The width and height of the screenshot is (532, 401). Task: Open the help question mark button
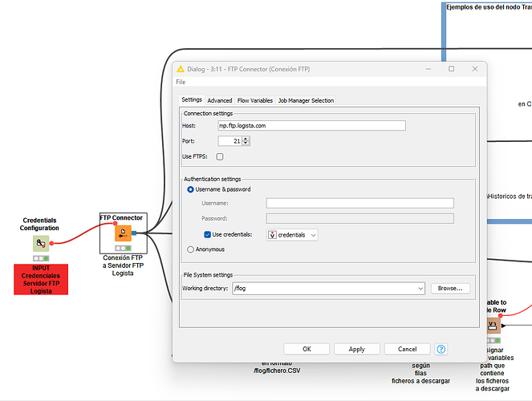tap(441, 349)
